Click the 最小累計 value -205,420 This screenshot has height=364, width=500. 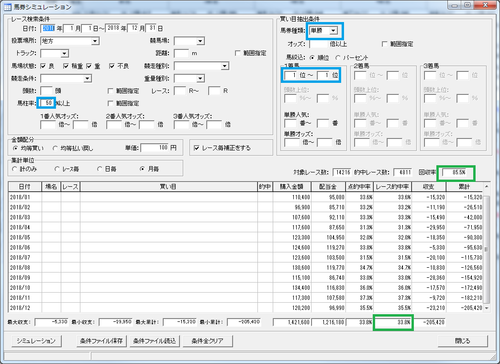point(244,322)
